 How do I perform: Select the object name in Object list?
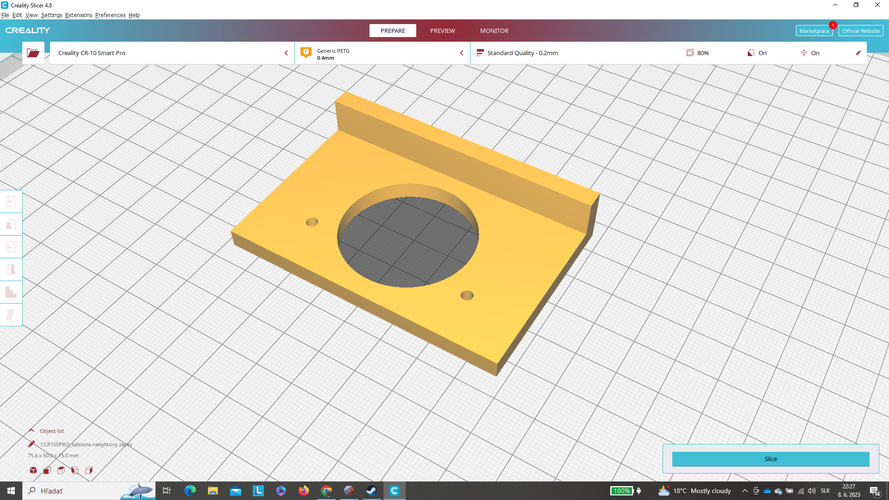[x=86, y=444]
